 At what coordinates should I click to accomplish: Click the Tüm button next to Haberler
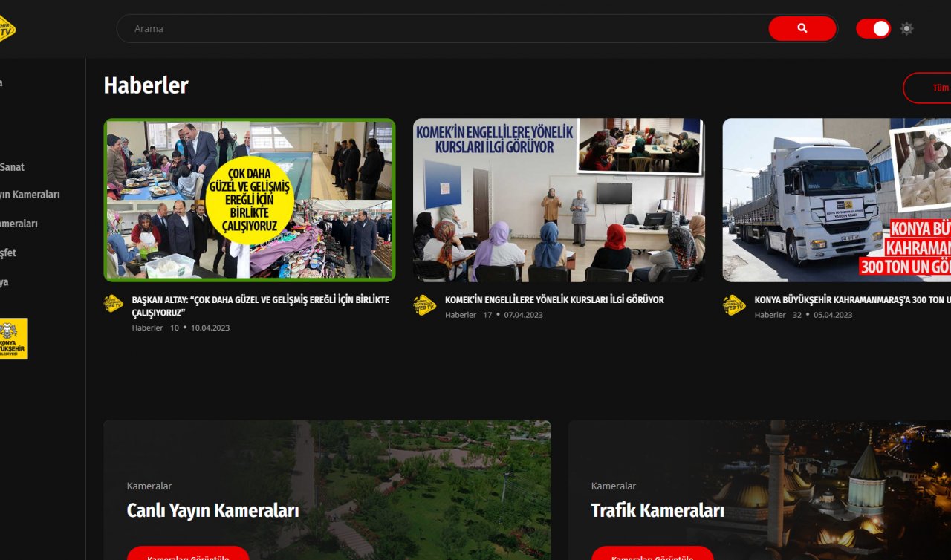(927, 88)
